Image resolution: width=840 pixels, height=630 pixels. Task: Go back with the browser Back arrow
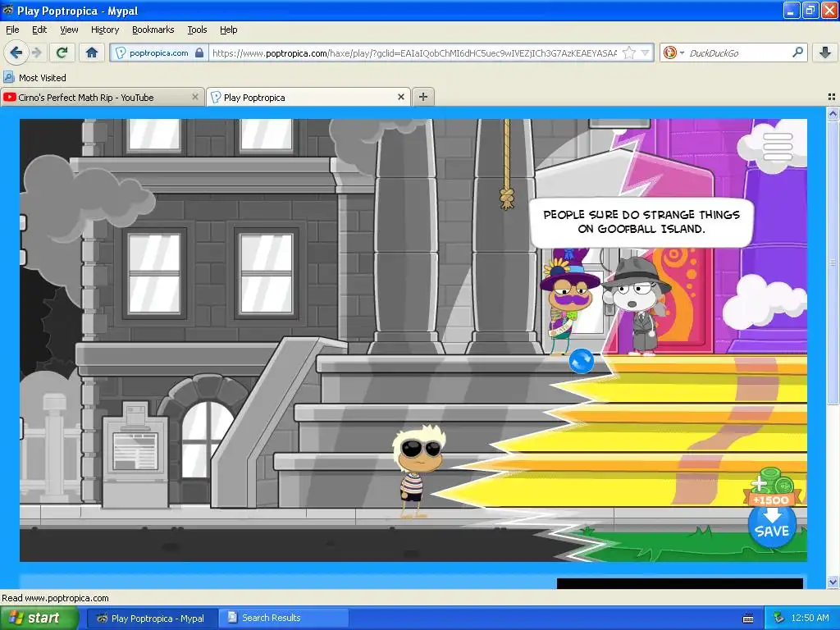[x=16, y=52]
